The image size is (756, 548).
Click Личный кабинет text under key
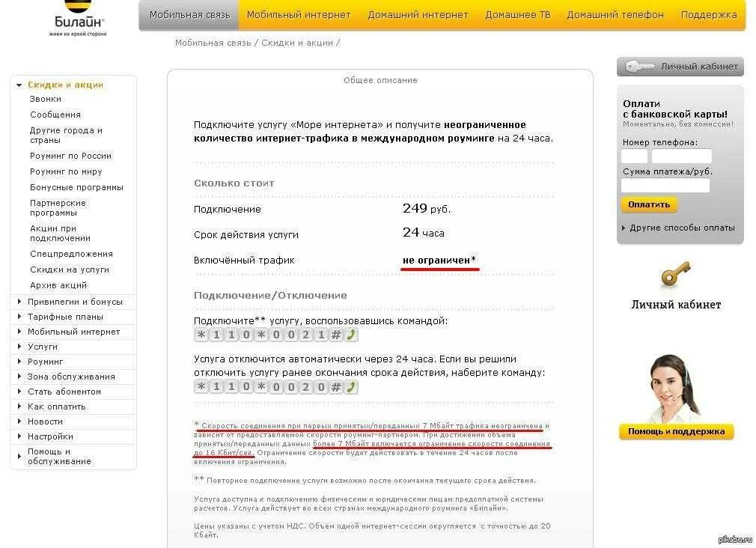pos(676,305)
